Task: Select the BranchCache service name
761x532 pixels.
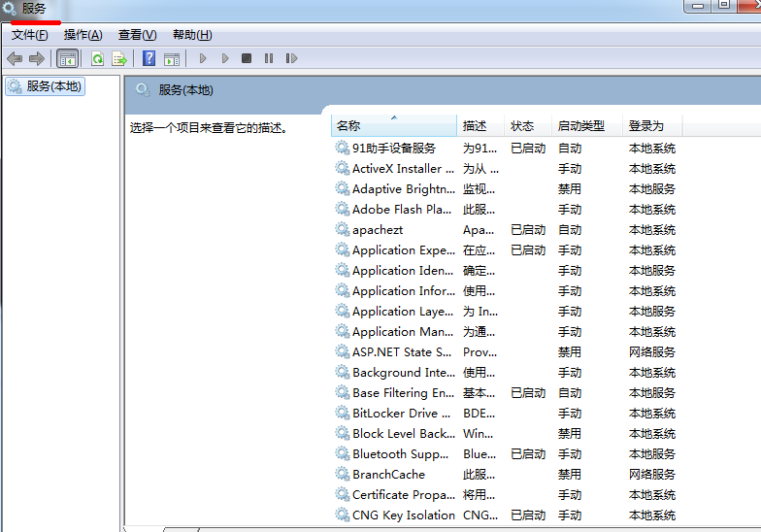Action: pyautogui.click(x=388, y=474)
